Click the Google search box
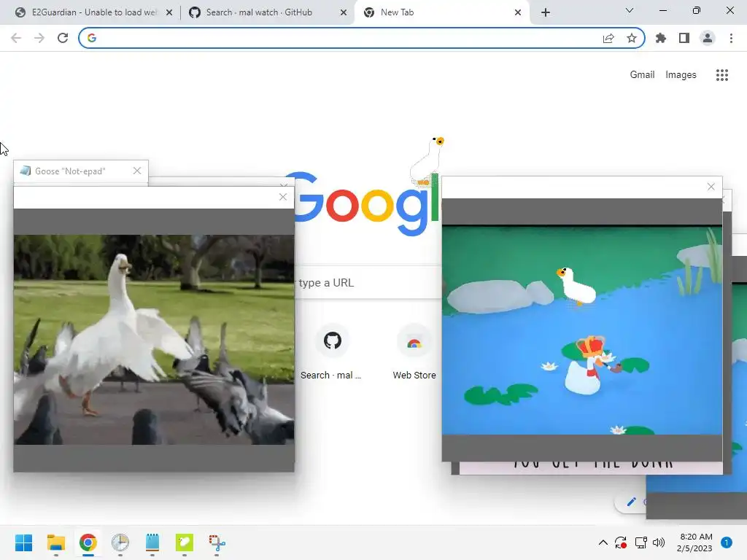 369,282
